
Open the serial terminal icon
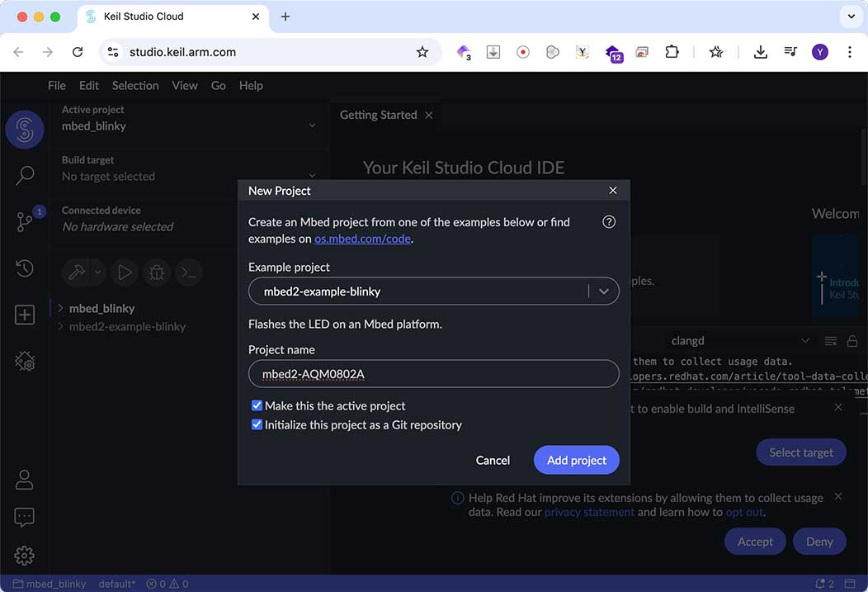click(x=189, y=272)
